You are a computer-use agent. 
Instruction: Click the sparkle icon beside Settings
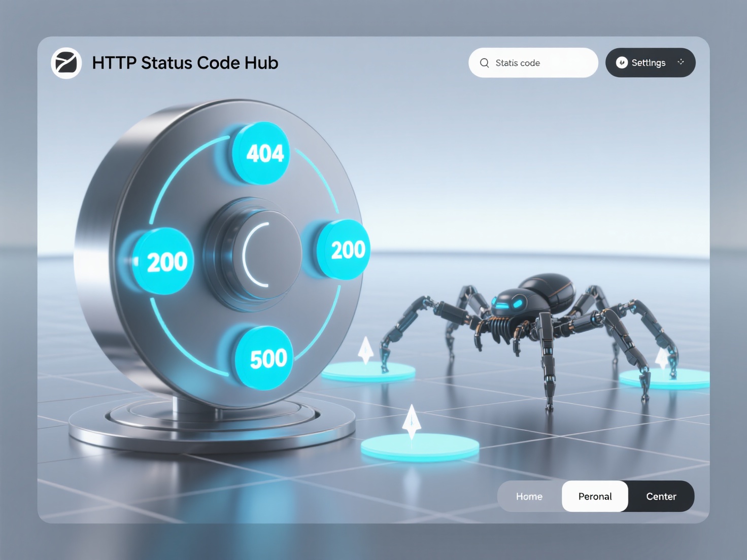pos(682,61)
